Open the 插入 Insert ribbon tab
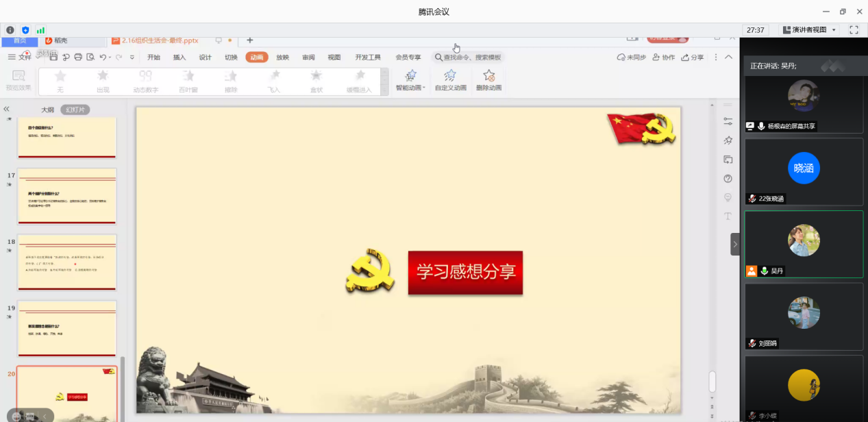Image resolution: width=868 pixels, height=422 pixels. [179, 58]
